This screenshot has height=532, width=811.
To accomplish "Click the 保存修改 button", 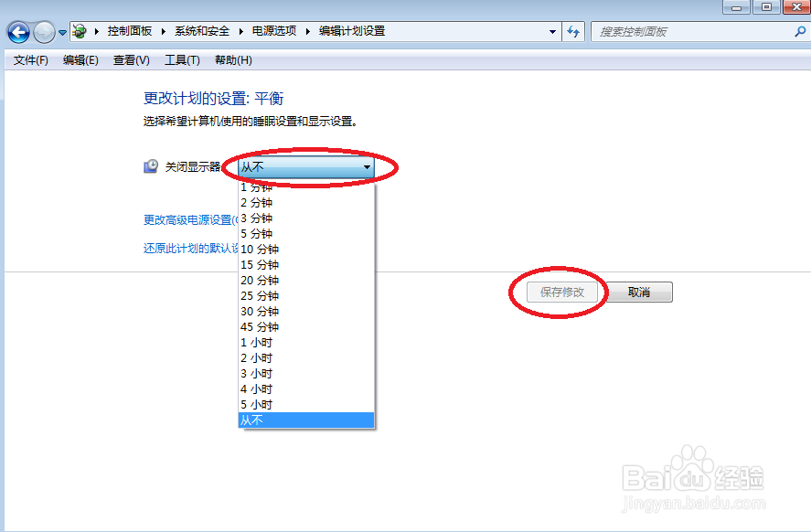I will [560, 291].
